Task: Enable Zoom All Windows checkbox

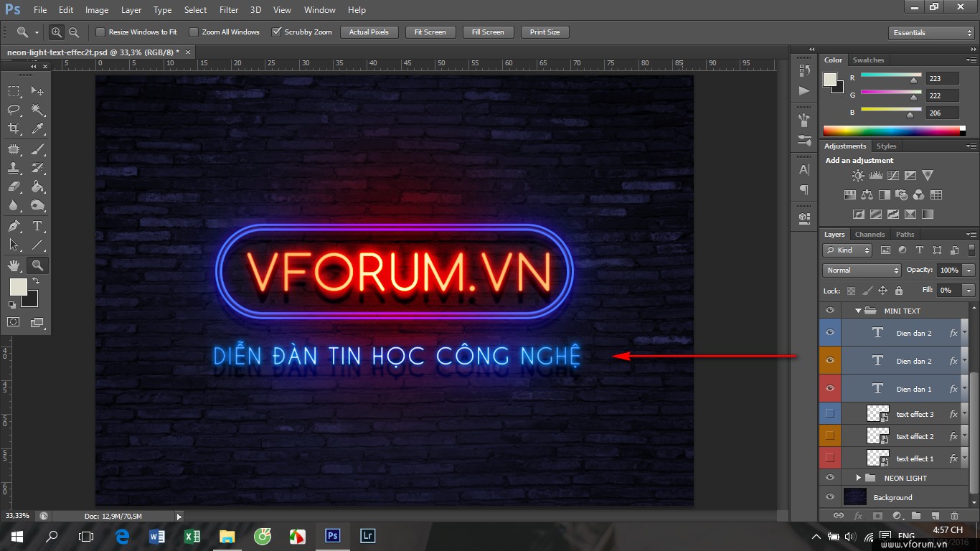Action: (x=194, y=32)
